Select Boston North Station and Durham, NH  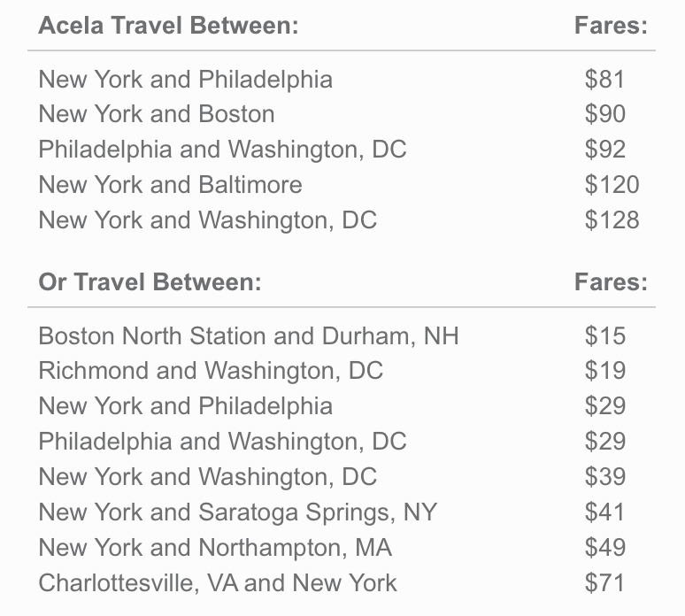pos(249,335)
